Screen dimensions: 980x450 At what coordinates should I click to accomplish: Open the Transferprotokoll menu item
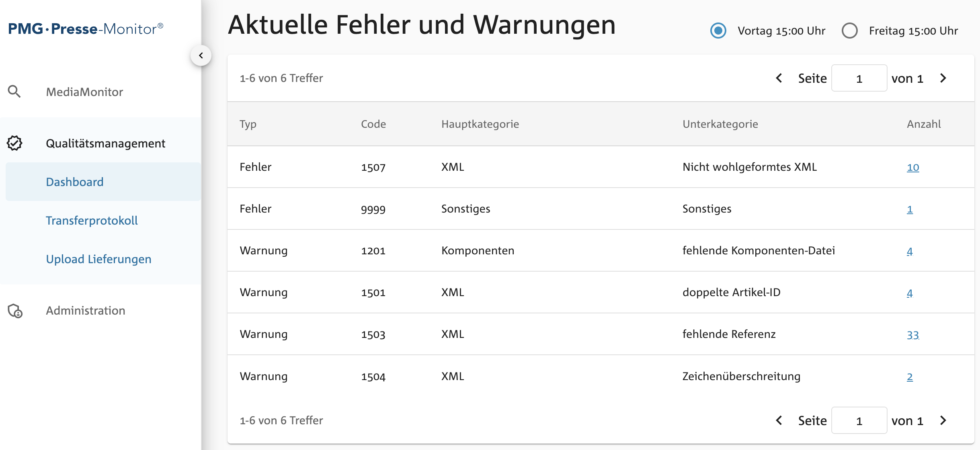92,220
